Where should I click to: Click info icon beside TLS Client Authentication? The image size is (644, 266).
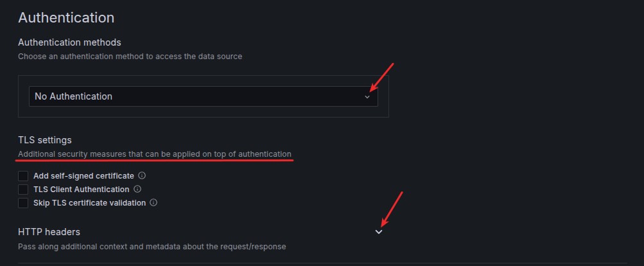tap(137, 190)
